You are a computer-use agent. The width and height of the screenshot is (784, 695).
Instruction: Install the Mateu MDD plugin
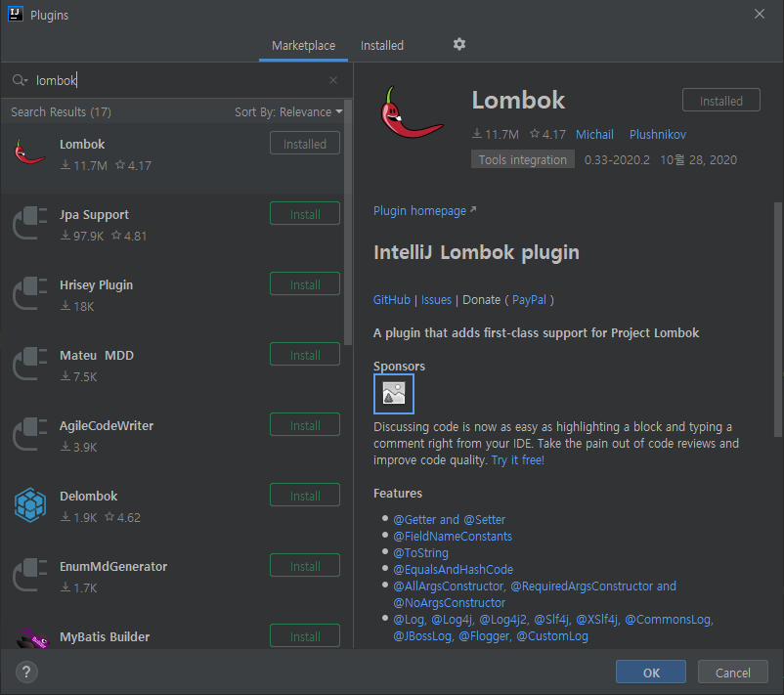click(x=305, y=355)
